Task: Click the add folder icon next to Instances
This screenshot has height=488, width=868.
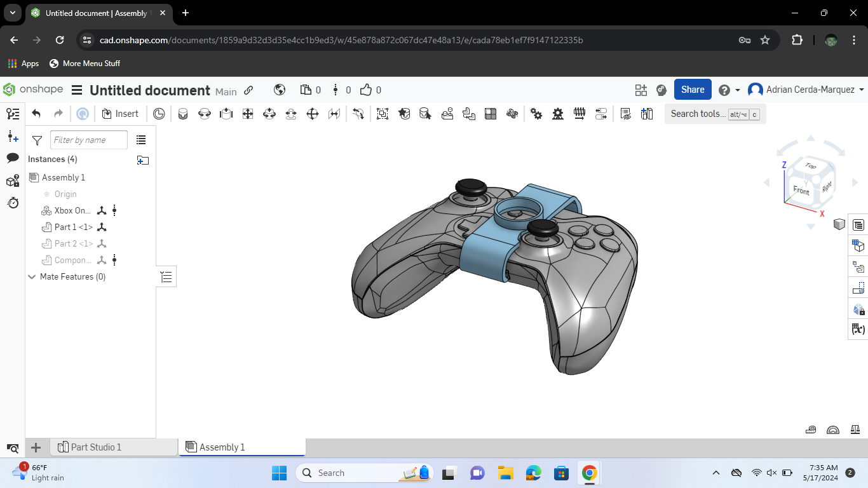Action: [143, 160]
